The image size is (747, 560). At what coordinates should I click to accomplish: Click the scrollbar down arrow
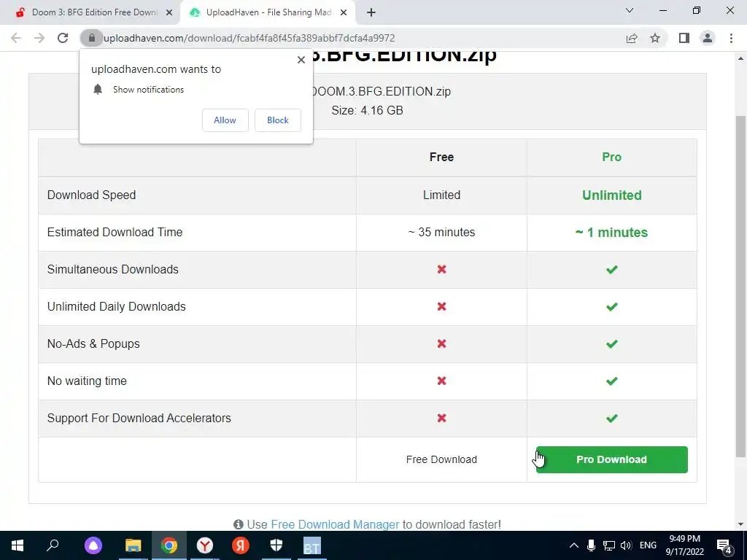(x=740, y=525)
